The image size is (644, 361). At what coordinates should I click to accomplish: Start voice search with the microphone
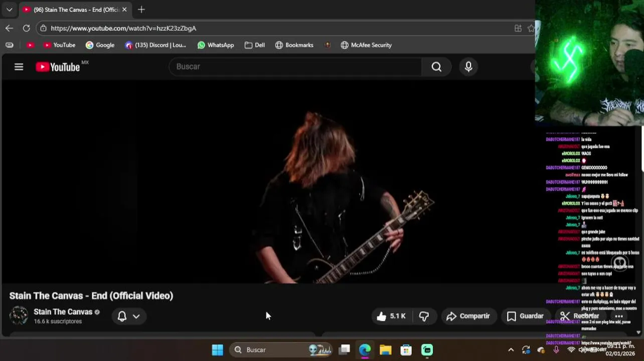click(x=468, y=67)
